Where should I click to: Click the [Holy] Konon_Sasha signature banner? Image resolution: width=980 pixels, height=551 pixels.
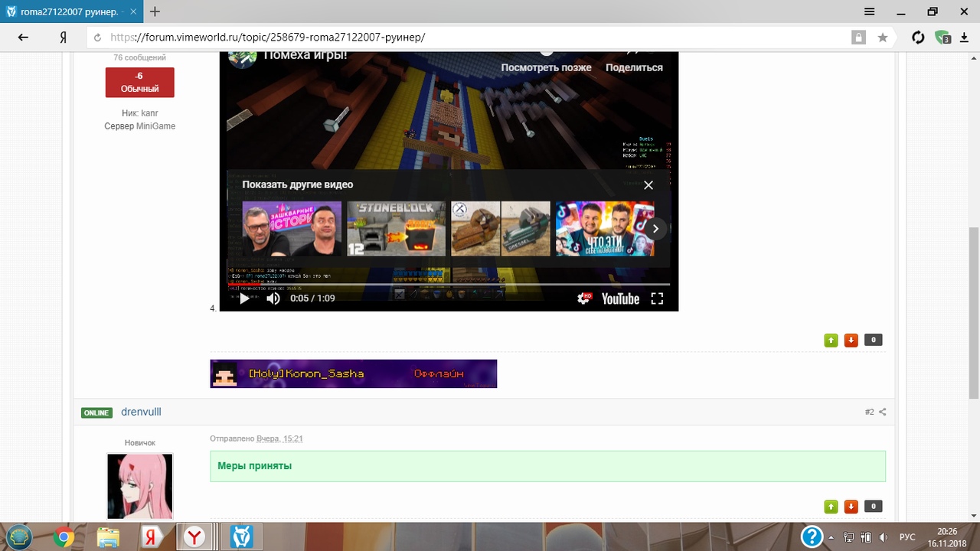point(354,373)
